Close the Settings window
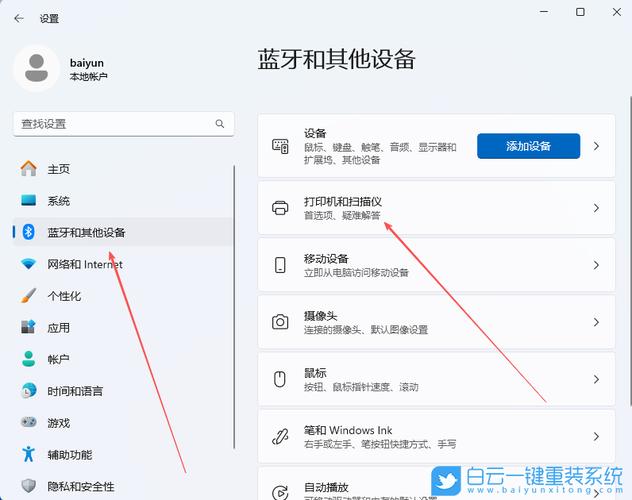632x500 pixels. 617,12
